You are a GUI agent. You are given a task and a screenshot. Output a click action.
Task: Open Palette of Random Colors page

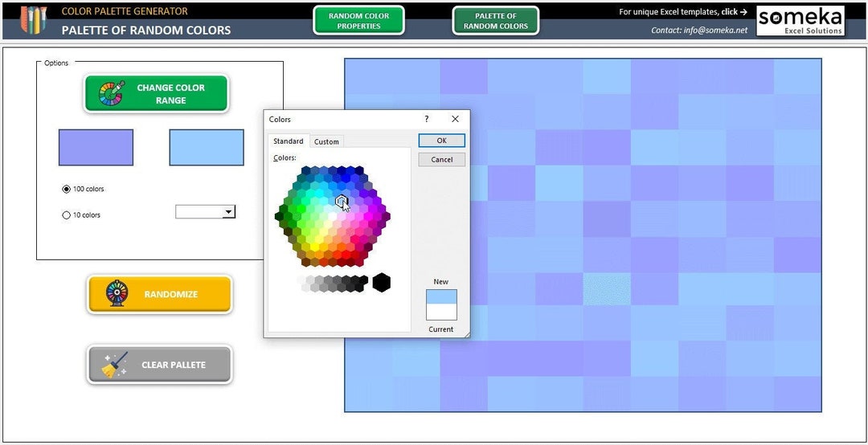pos(495,20)
